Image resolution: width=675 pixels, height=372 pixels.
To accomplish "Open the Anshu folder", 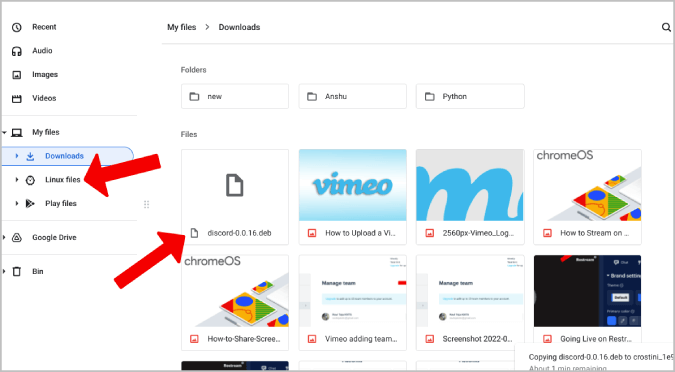I will click(x=353, y=96).
